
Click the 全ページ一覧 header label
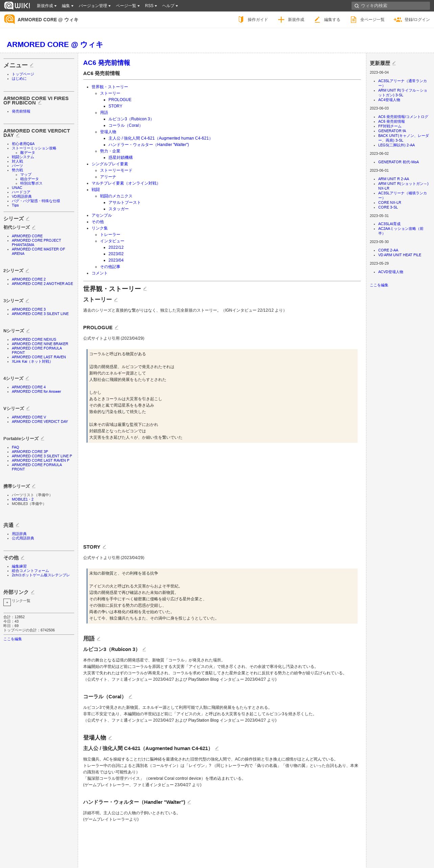pyautogui.click(x=372, y=20)
